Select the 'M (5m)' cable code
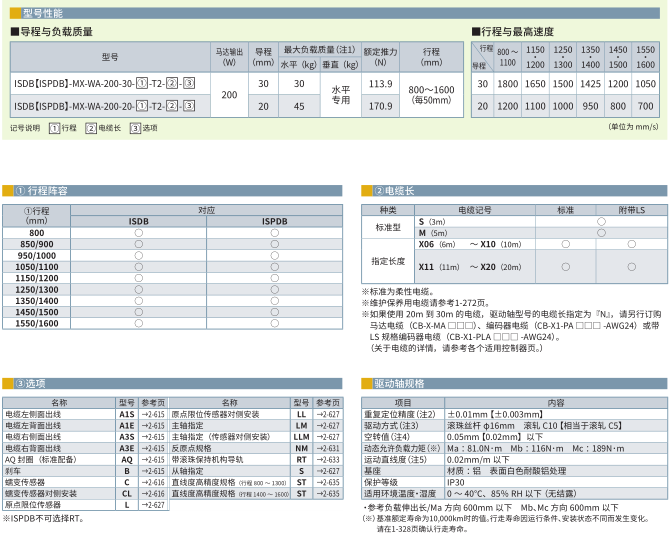 point(433,233)
